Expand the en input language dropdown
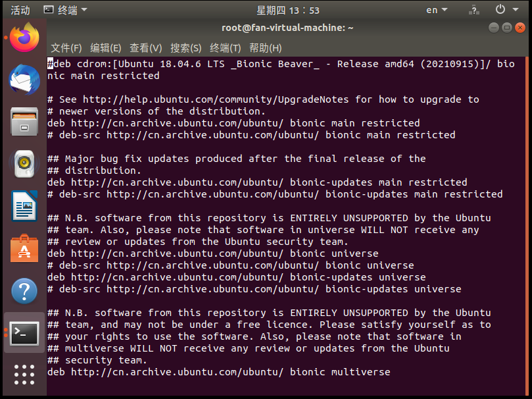532x399 pixels. [436, 10]
